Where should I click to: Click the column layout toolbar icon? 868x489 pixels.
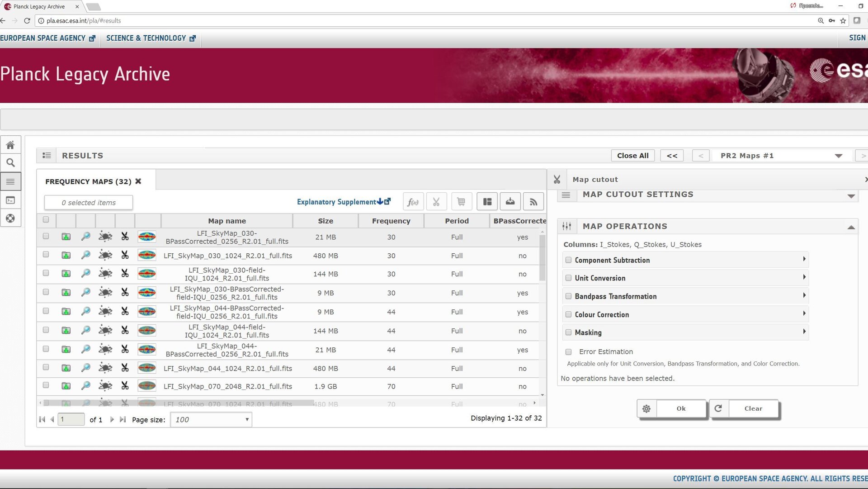(x=487, y=202)
